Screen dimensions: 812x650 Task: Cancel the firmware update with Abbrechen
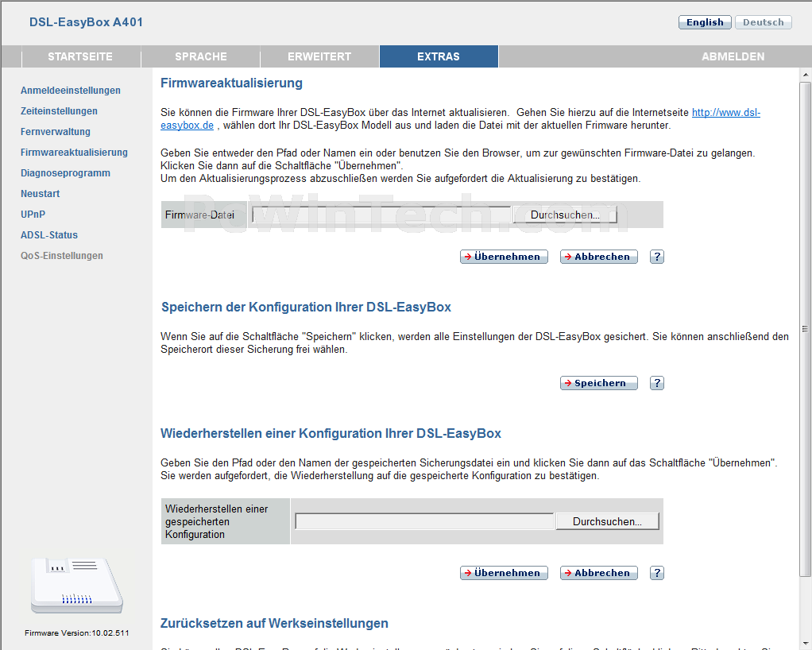(598, 257)
